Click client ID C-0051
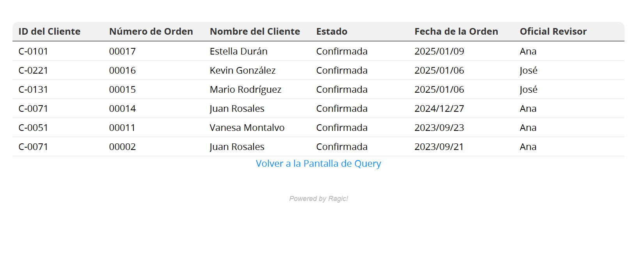This screenshot has height=261, width=644. (33, 128)
